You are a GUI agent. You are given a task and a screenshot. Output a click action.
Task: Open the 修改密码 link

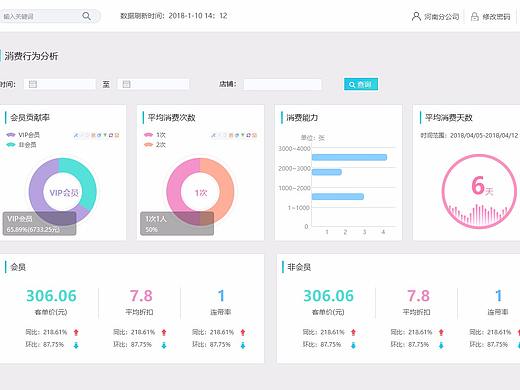coord(496,16)
